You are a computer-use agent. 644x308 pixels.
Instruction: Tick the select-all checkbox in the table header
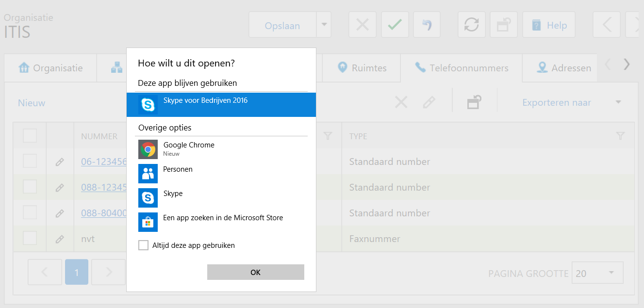coord(30,136)
